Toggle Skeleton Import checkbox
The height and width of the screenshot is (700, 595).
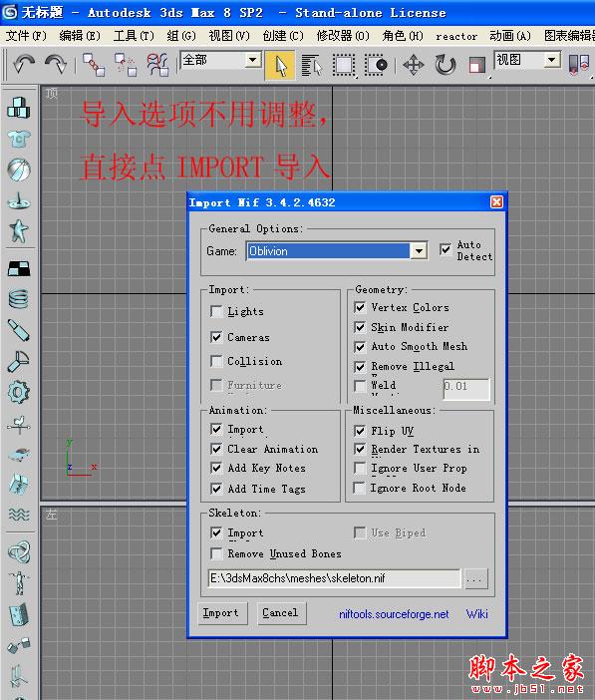point(216,532)
